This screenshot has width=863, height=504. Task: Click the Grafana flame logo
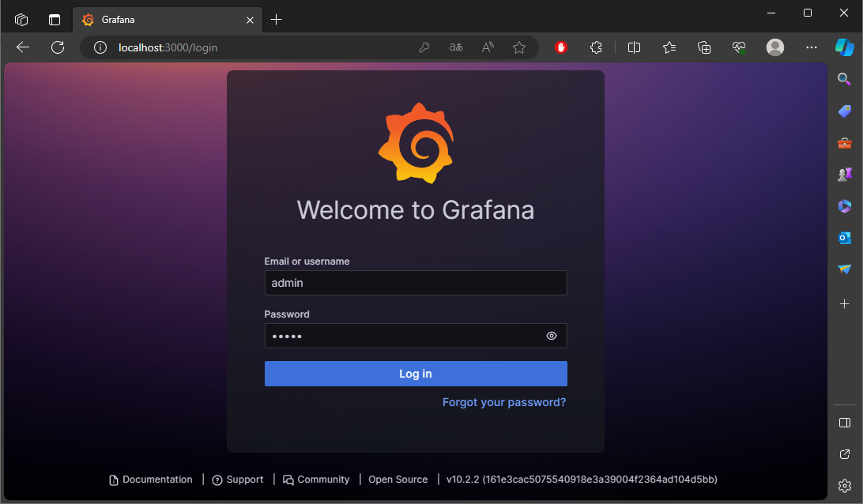coord(416,143)
